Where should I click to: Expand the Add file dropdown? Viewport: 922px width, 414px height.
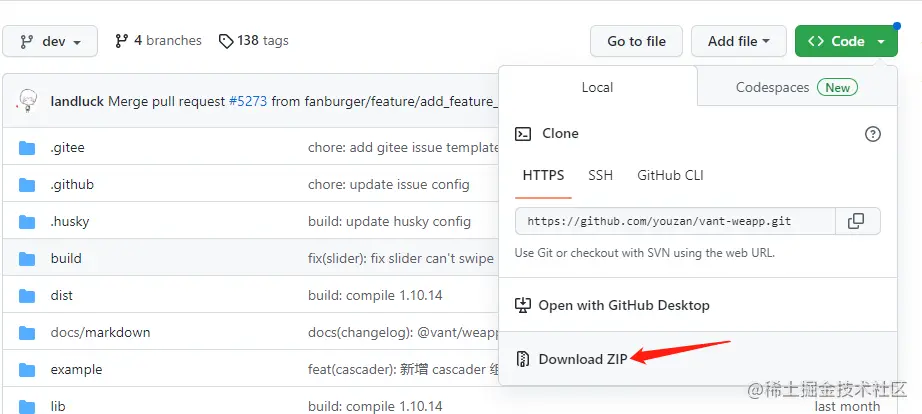pos(739,41)
